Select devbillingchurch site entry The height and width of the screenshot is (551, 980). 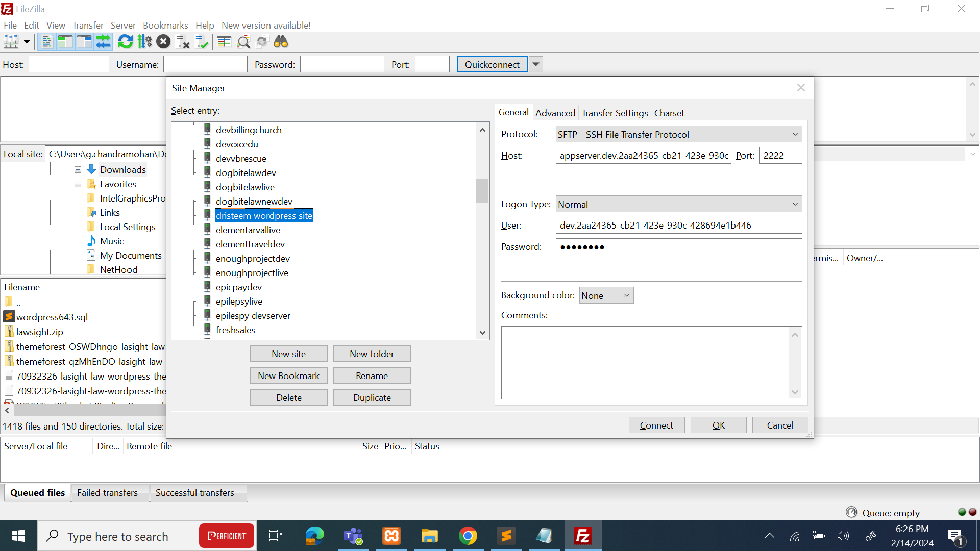[249, 130]
